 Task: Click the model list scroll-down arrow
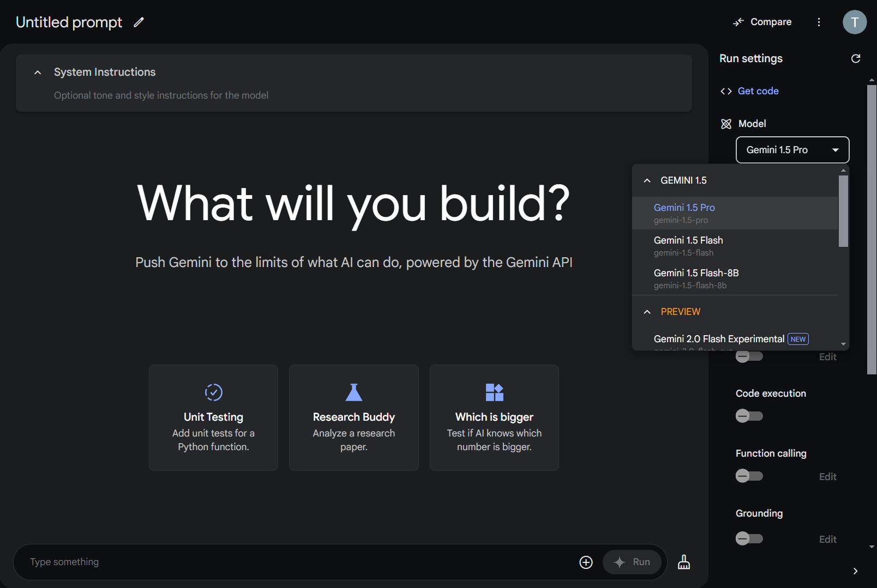pos(843,344)
